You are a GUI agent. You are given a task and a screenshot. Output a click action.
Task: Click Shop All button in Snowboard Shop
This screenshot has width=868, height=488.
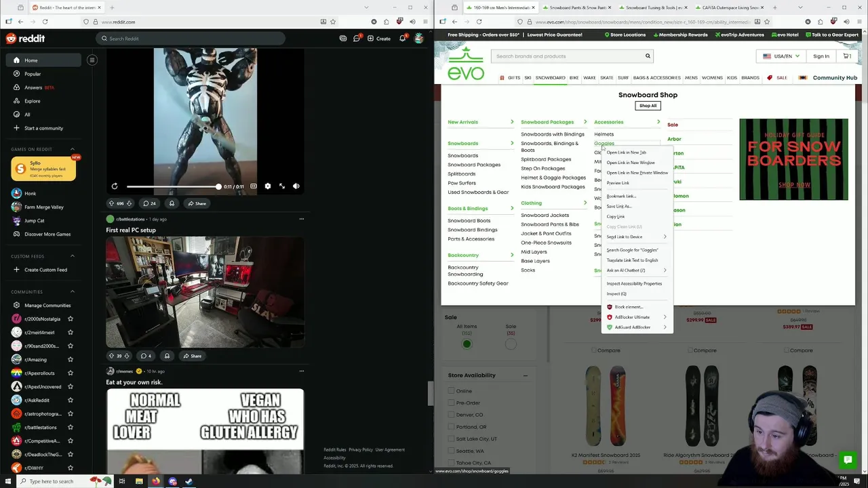(x=648, y=106)
